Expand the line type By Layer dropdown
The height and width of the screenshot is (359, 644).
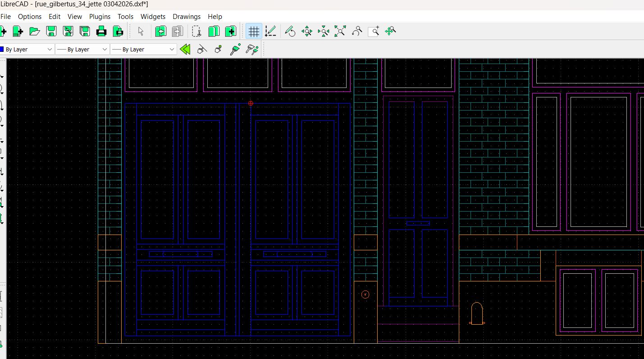click(143, 49)
